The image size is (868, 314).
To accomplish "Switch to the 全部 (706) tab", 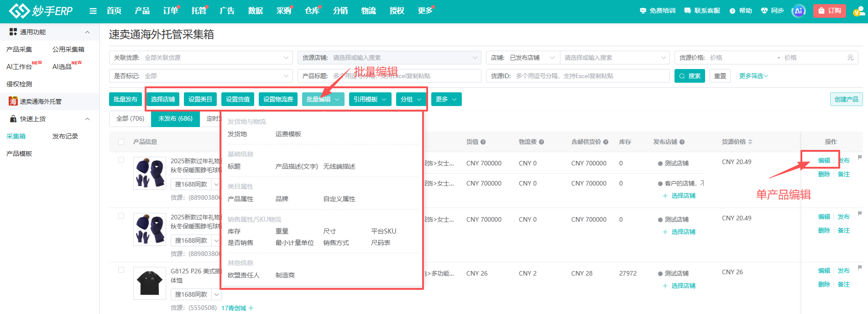I will 130,118.
